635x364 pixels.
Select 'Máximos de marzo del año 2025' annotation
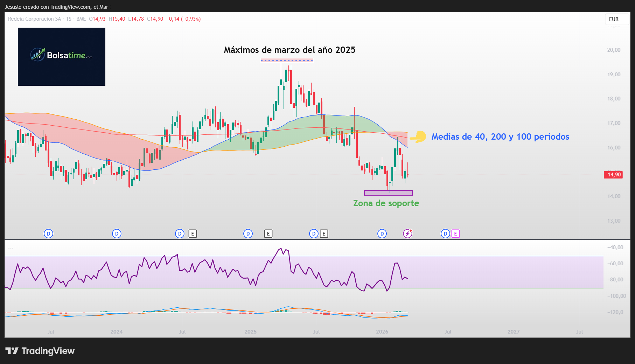(x=289, y=50)
